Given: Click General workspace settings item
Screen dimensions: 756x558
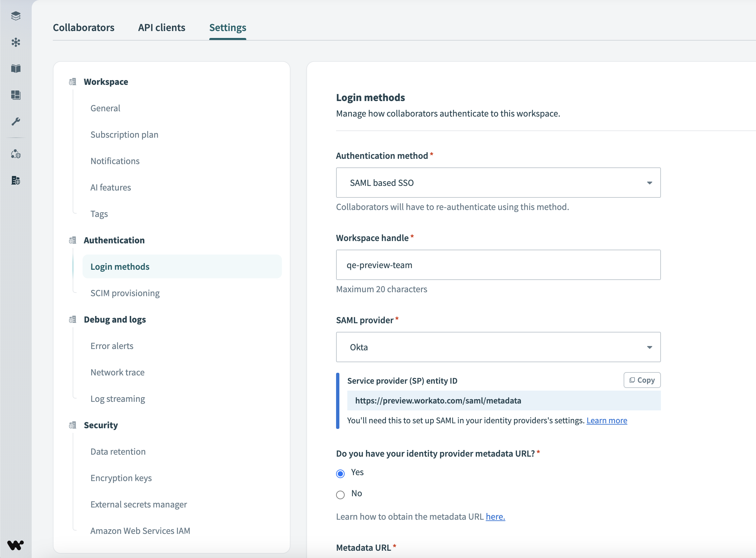Looking at the screenshot, I should point(105,108).
